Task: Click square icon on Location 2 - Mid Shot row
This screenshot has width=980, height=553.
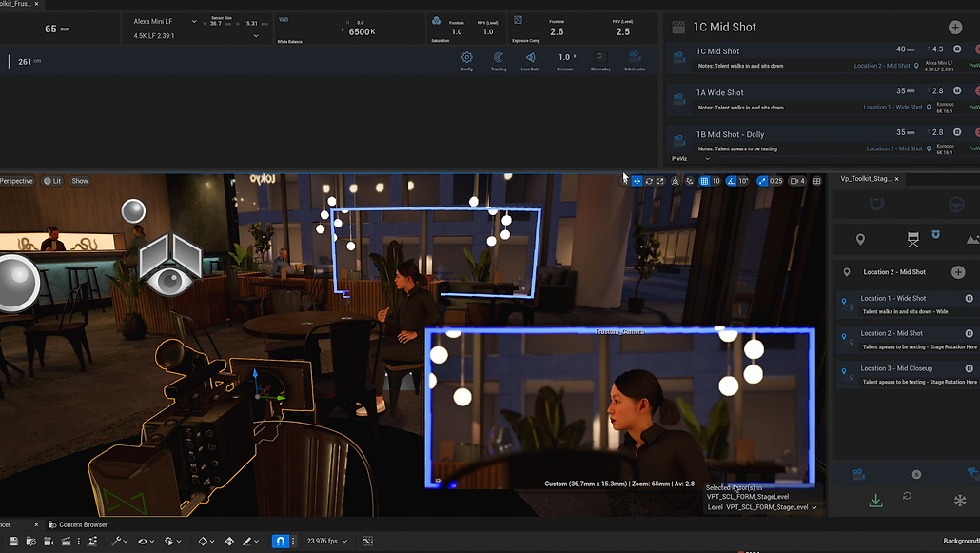Action: 970,333
